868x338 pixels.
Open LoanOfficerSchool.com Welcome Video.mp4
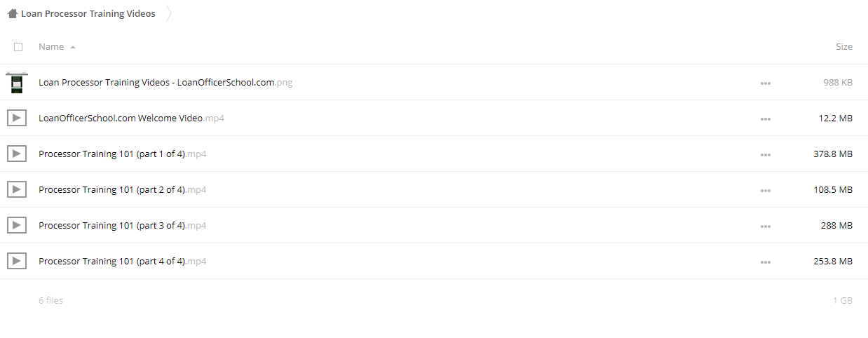[x=131, y=118]
